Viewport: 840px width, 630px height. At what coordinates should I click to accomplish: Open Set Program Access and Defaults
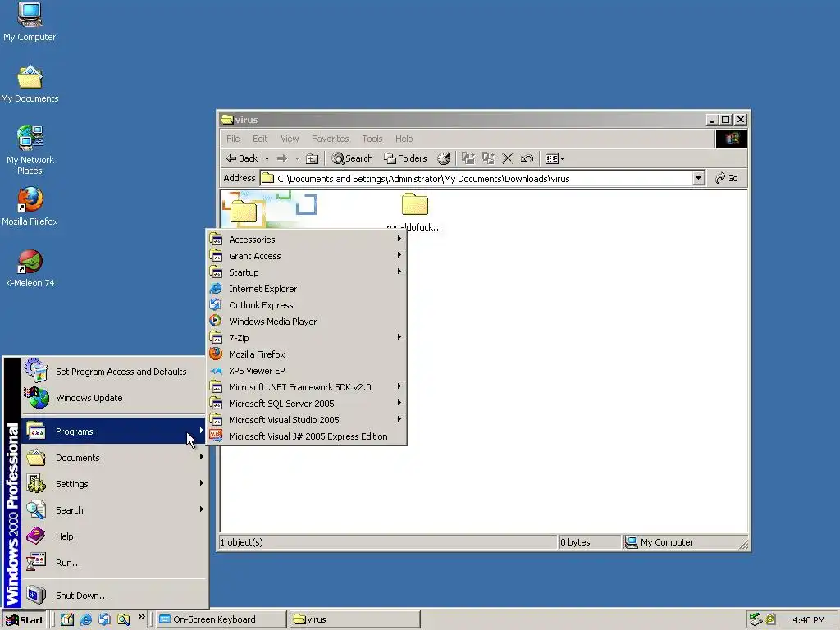pos(113,372)
